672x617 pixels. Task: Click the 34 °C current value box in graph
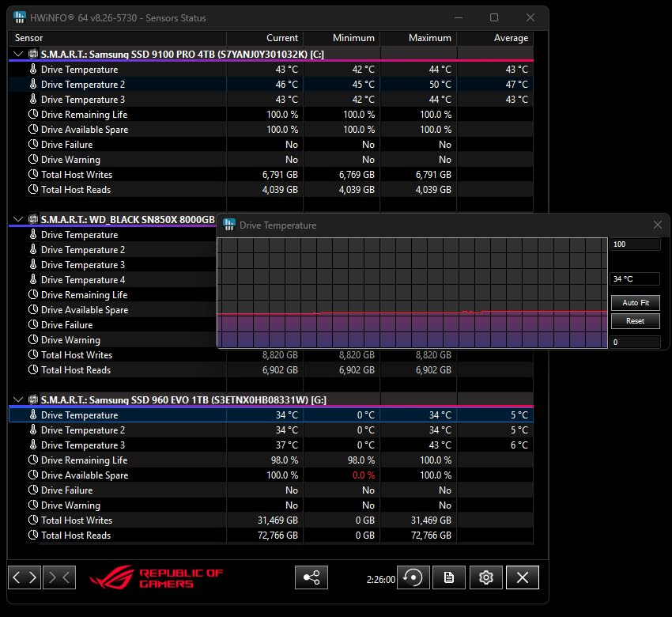coord(635,278)
